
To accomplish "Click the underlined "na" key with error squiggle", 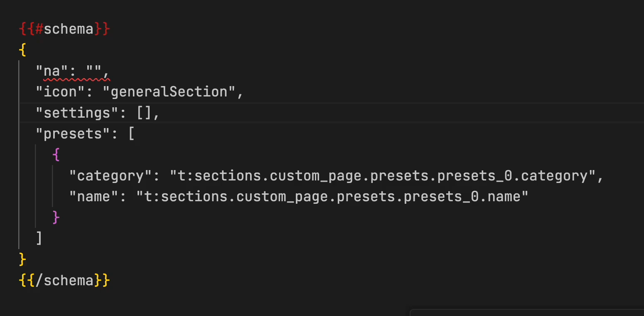I will point(52,71).
